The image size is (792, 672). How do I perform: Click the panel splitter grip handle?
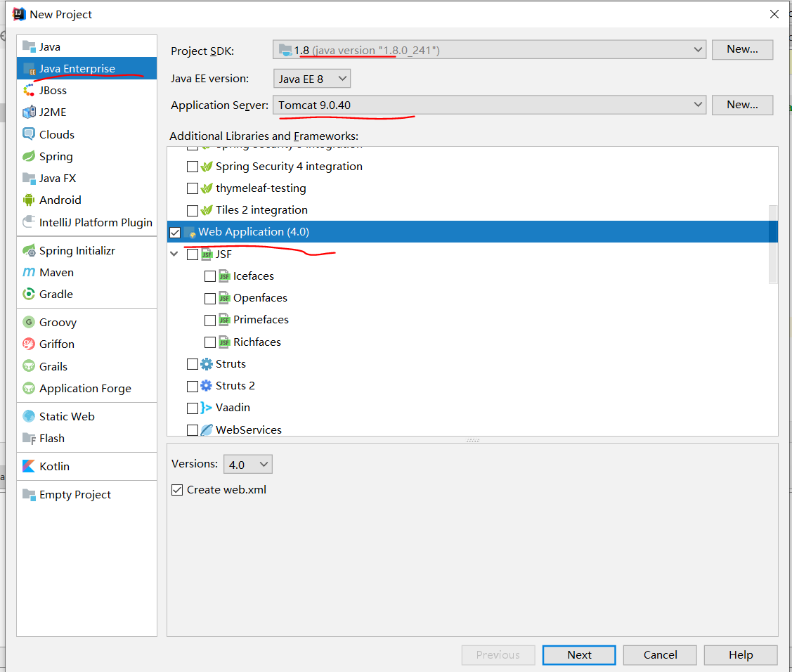point(473,441)
